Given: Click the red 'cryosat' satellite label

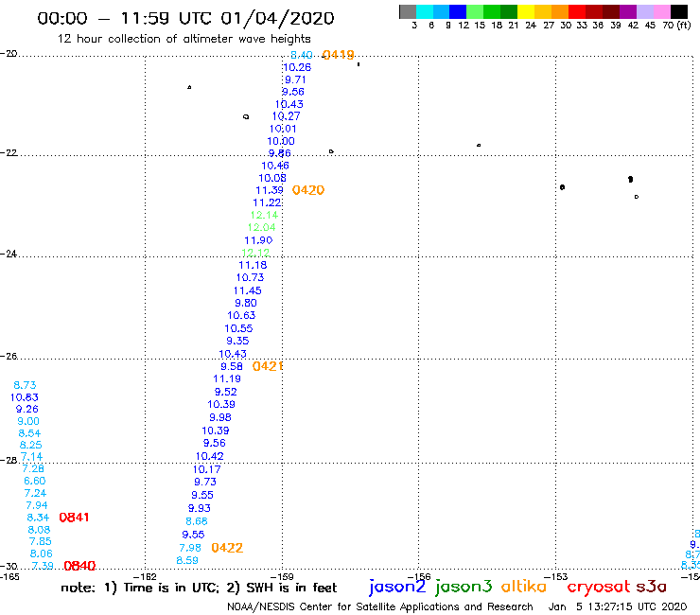Looking at the screenshot, I should pos(599,588).
